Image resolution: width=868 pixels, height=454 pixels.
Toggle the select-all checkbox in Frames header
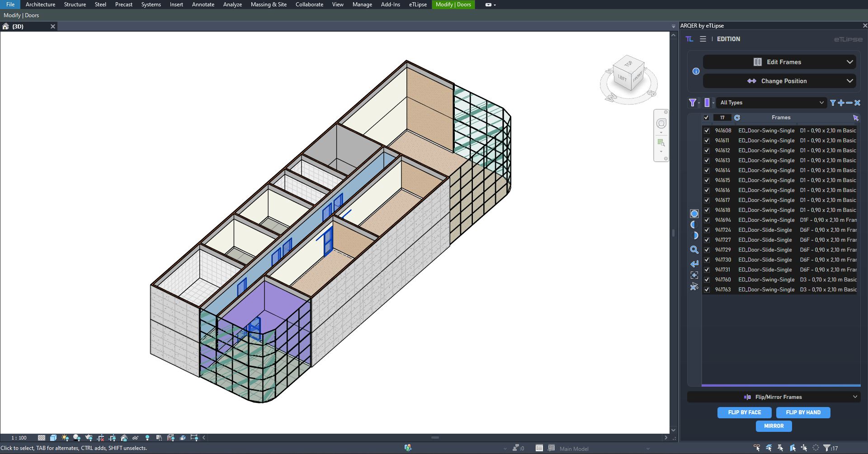[x=706, y=118]
